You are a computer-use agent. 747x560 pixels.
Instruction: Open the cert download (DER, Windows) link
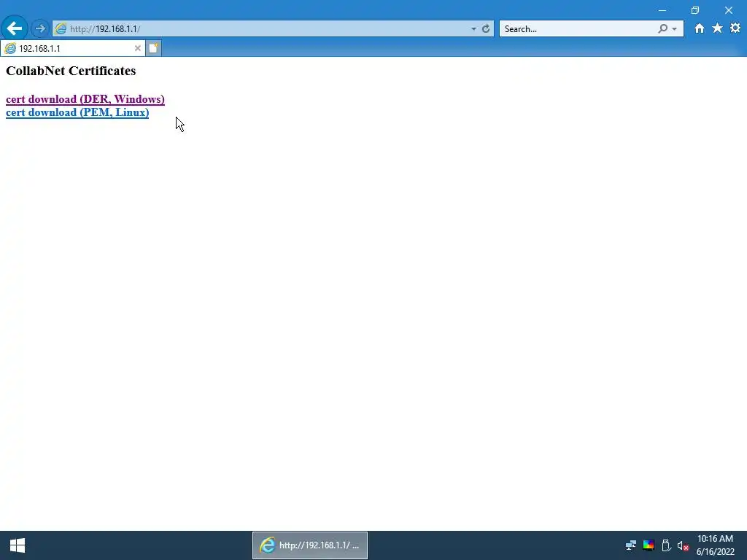click(x=85, y=99)
